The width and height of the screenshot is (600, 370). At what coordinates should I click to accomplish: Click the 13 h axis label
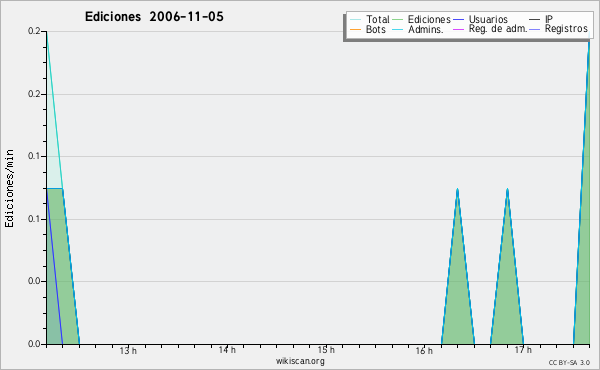[128, 350]
